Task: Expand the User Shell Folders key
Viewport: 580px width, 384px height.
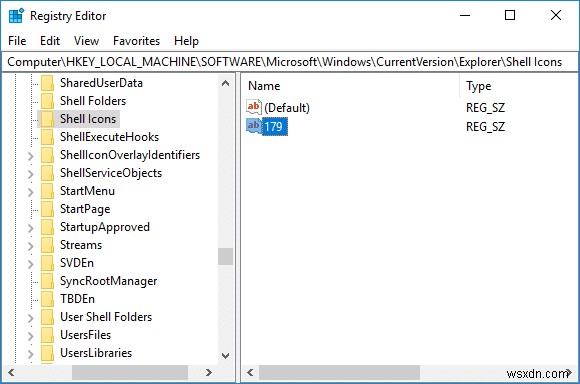Action: [x=31, y=318]
